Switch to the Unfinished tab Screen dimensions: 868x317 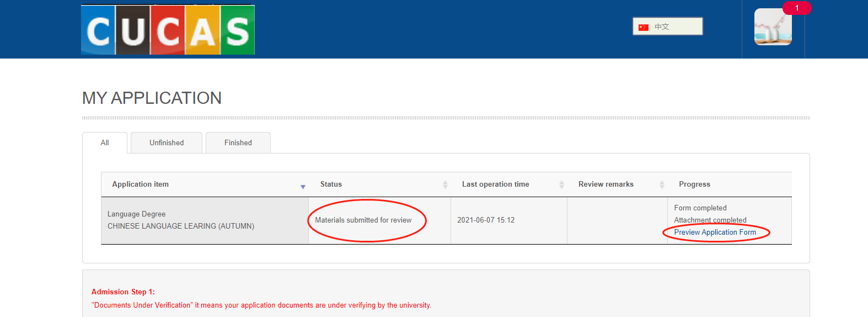point(167,143)
